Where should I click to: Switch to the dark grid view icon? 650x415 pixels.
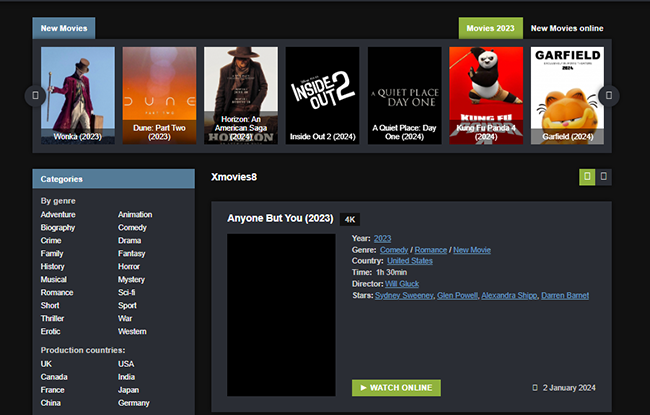[x=604, y=177]
